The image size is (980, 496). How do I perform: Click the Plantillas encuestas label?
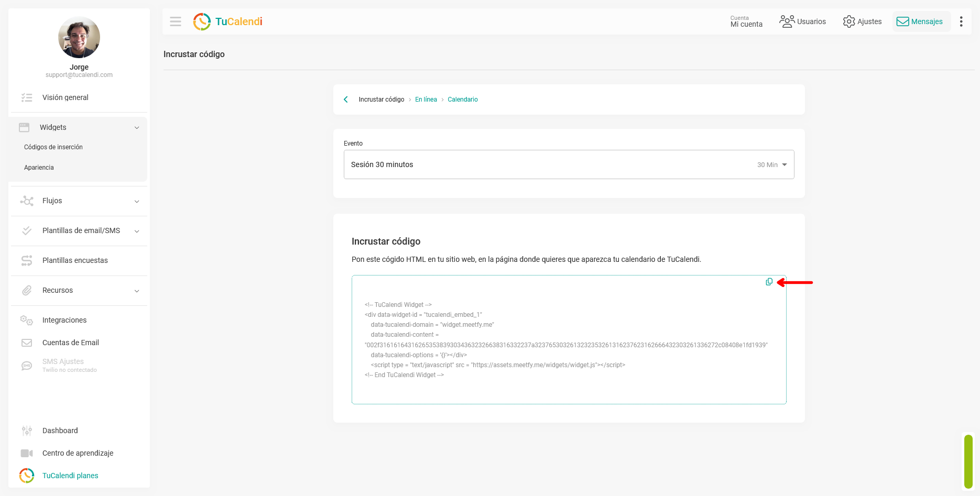75,260
